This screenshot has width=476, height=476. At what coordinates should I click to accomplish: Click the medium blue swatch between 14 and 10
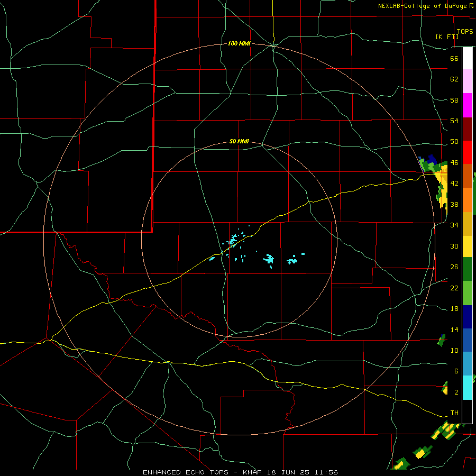467,340
